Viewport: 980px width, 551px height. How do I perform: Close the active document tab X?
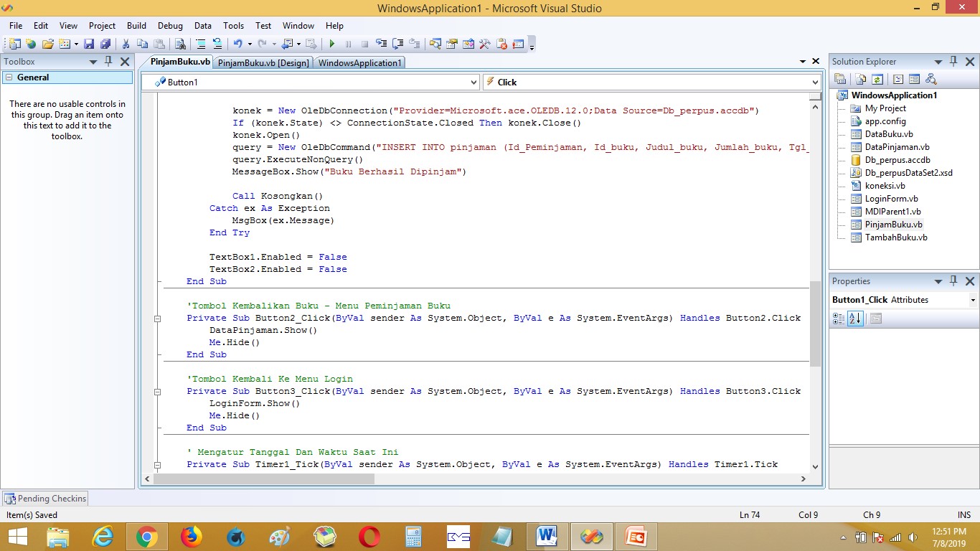(816, 62)
